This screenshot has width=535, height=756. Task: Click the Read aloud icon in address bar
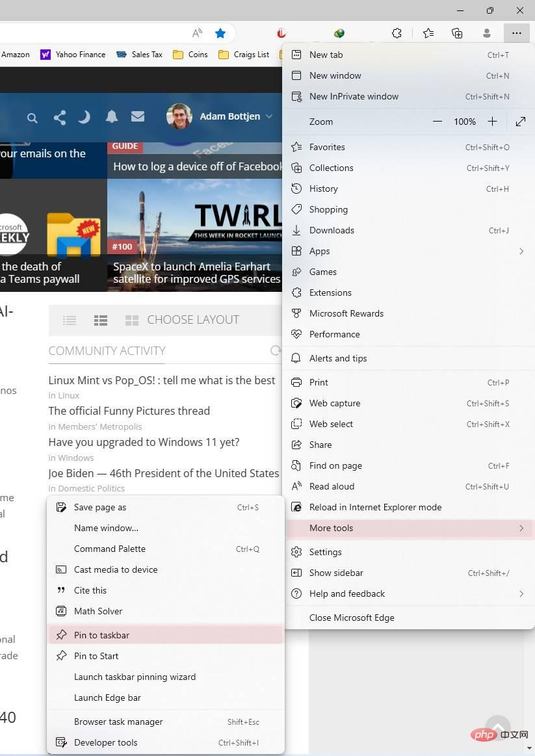[197, 33]
